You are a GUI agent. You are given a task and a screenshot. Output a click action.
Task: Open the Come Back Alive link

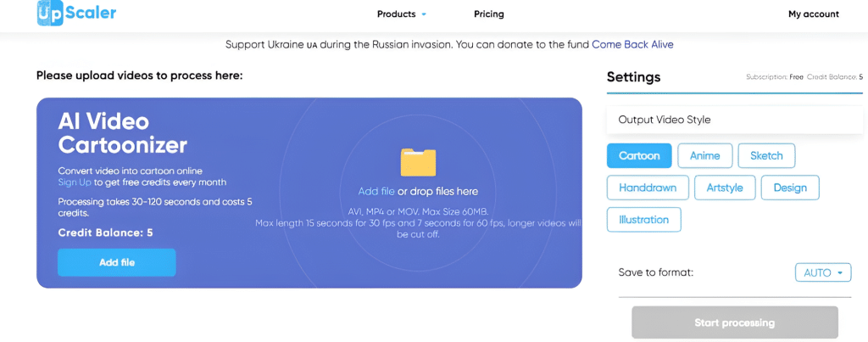[632, 44]
